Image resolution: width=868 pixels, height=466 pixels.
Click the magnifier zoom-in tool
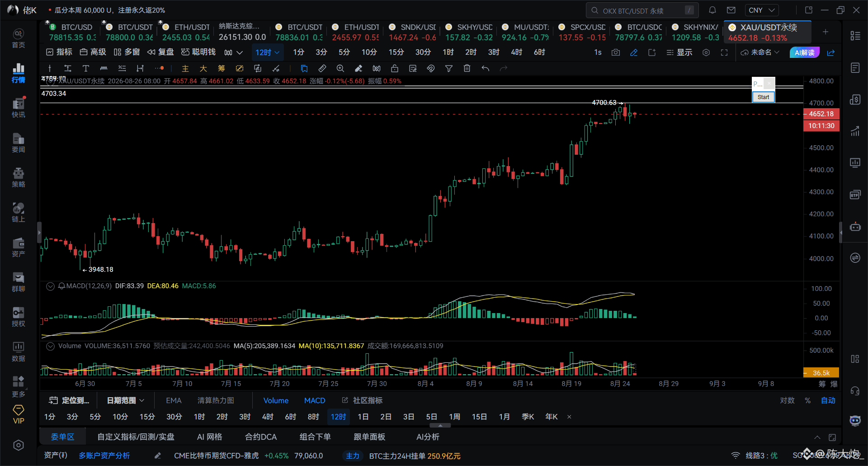pyautogui.click(x=340, y=68)
